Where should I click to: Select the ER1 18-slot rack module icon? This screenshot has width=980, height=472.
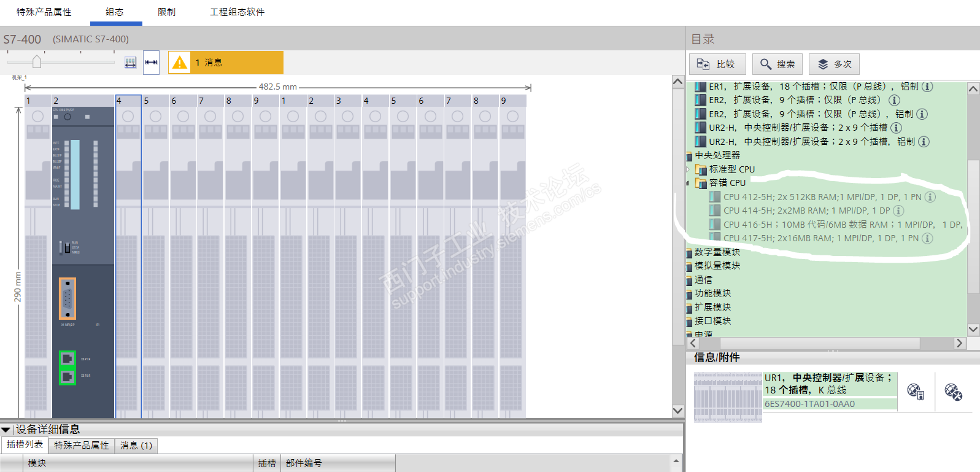pyautogui.click(x=700, y=87)
